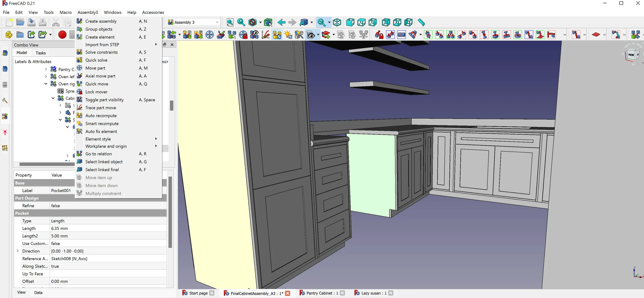Enable Auto fix element option

[101, 131]
